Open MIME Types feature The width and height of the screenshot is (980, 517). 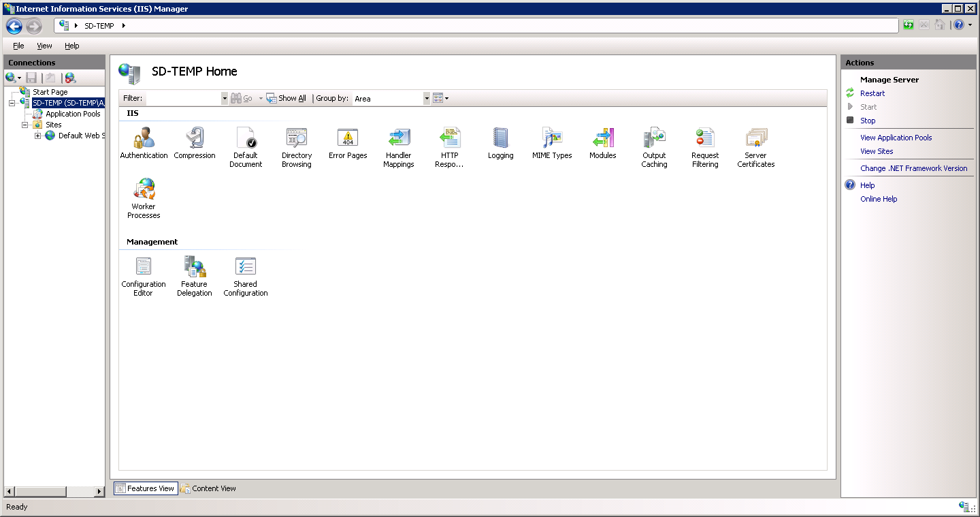tap(552, 138)
